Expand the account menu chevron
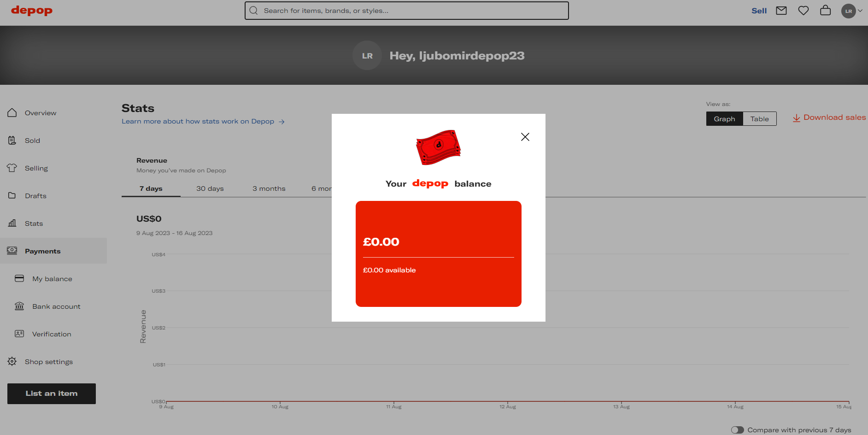 pos(860,11)
